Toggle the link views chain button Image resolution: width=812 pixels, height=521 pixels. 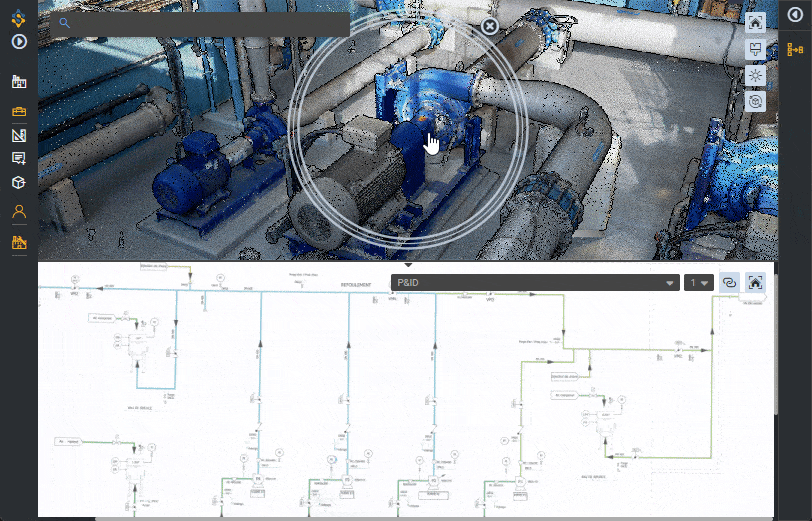tap(729, 283)
